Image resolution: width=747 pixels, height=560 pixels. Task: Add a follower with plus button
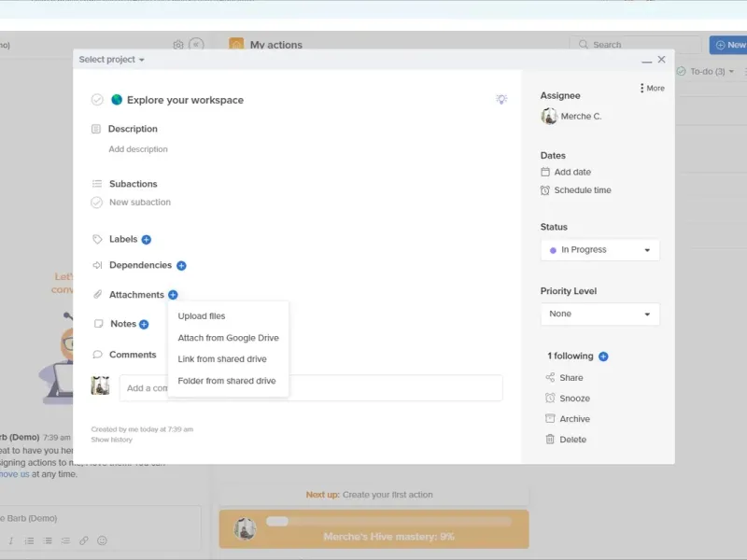coord(603,357)
